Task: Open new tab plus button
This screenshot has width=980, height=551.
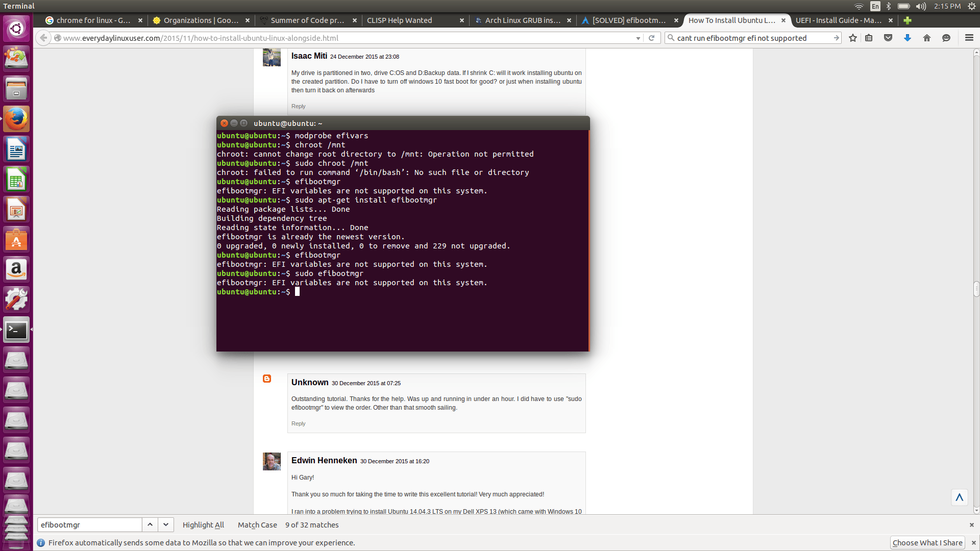Action: [907, 20]
